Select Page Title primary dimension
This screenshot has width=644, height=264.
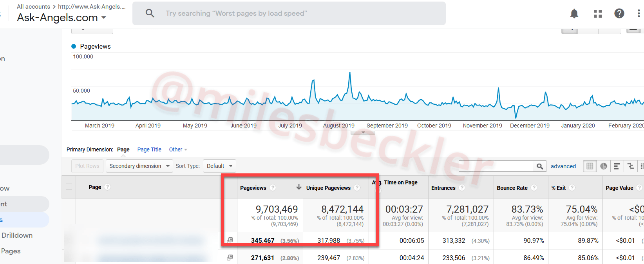click(x=149, y=149)
